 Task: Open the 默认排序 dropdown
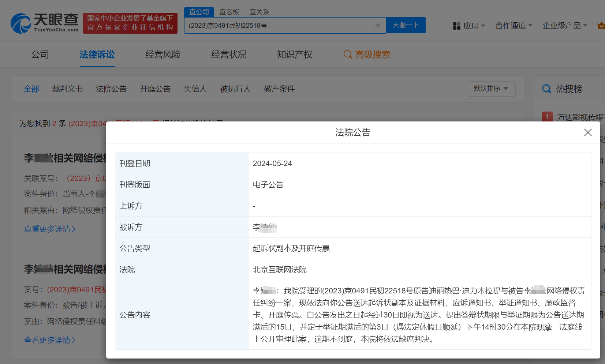(491, 89)
